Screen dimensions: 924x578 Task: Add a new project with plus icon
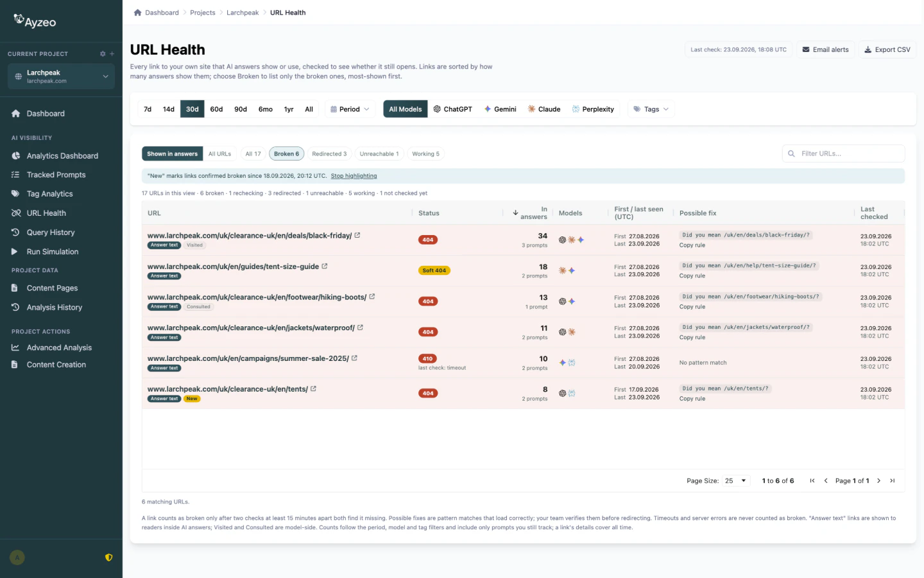point(112,54)
